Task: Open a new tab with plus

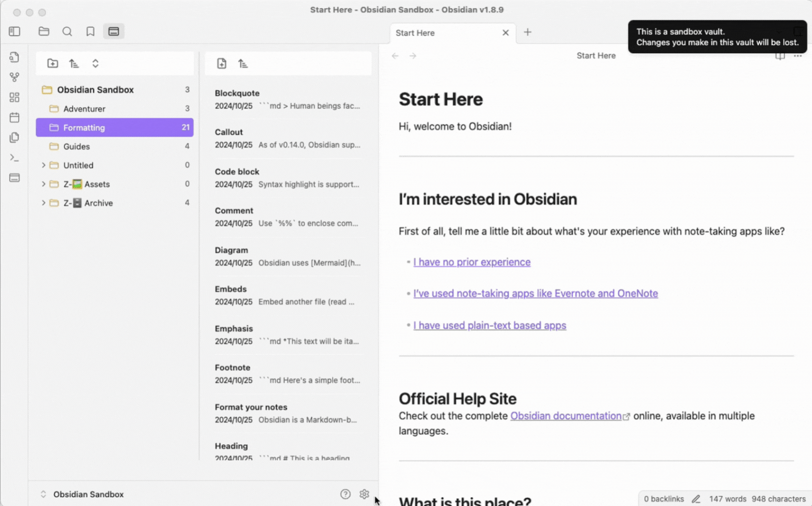Action: click(528, 32)
